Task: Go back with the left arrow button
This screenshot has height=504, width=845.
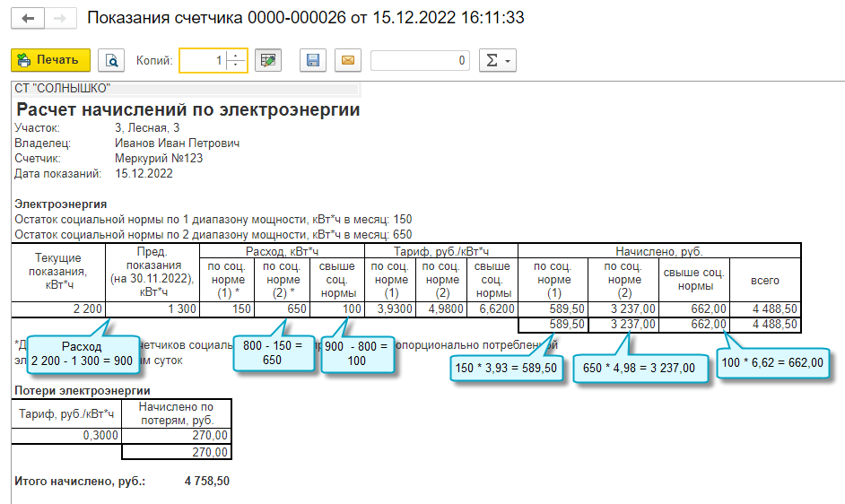Action: pos(28,19)
